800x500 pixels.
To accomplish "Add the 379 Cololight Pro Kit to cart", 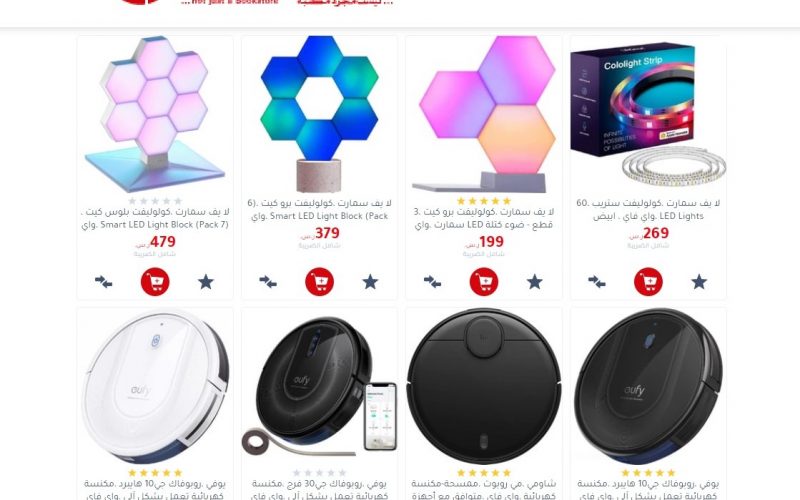I will pos(319,282).
